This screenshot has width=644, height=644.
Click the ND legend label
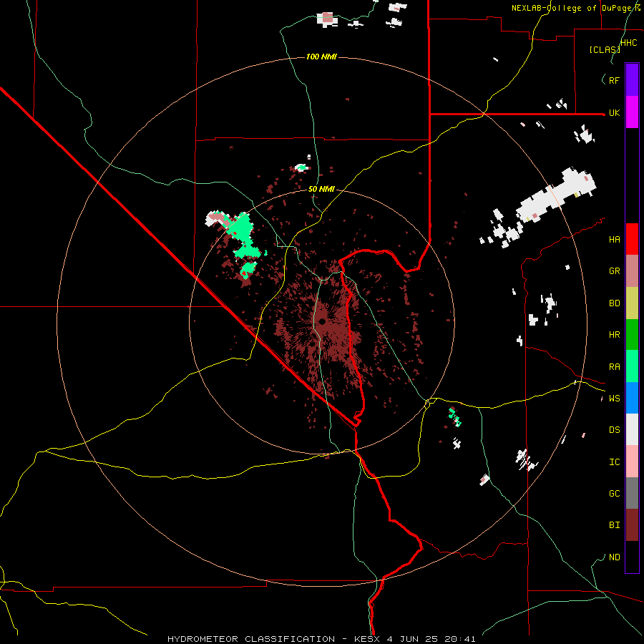(614, 557)
